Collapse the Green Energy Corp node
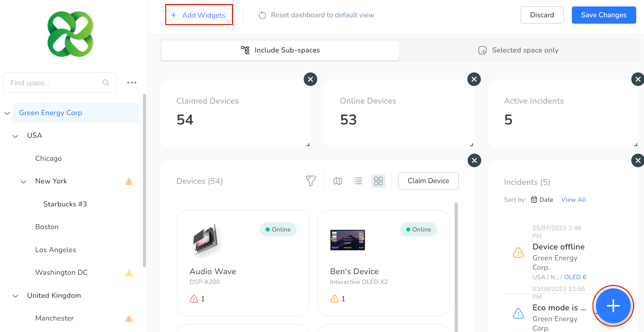 click(7, 113)
